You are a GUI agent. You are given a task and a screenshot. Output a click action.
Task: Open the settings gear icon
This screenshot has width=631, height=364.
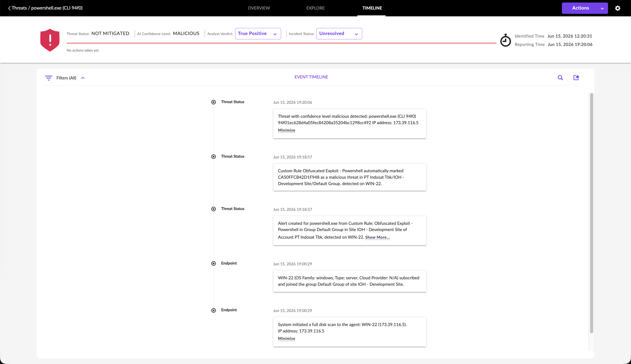(618, 8)
